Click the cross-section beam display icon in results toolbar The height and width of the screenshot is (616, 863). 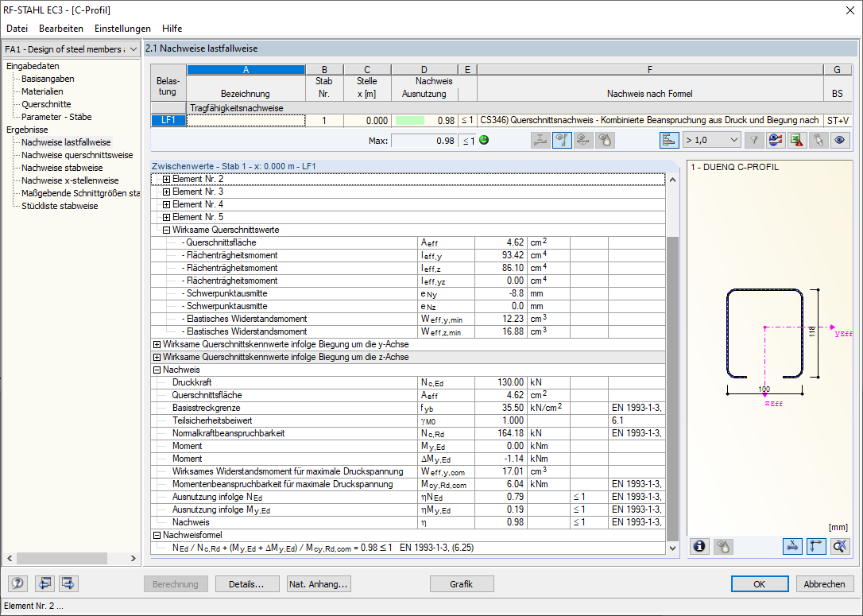(x=540, y=141)
